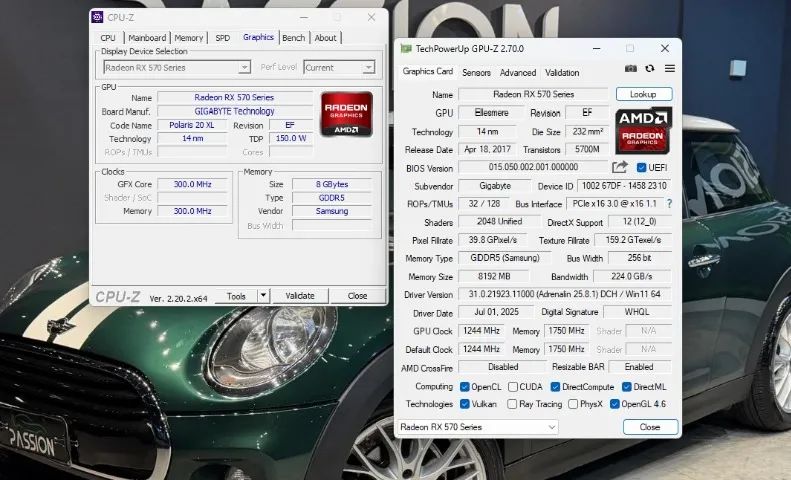
Task: Toggle the Ray Tracing checkbox
Action: pyautogui.click(x=512, y=404)
